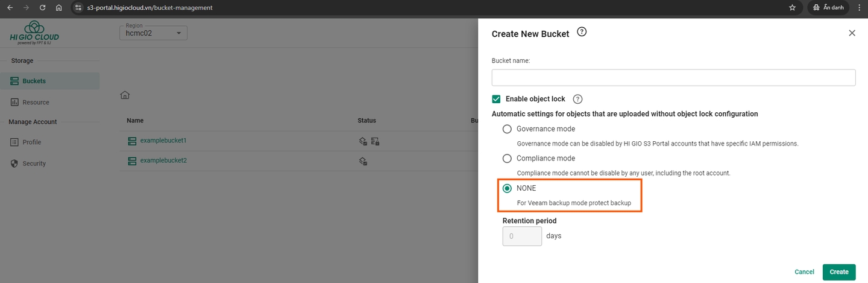Go to the Security section in sidebar
Screen dimensions: 868x283
tap(34, 164)
